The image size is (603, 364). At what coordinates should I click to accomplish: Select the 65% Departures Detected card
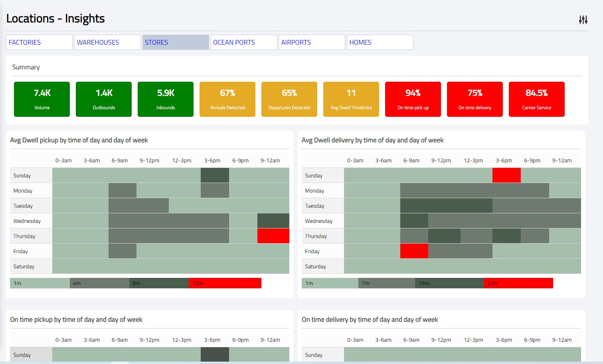289,99
